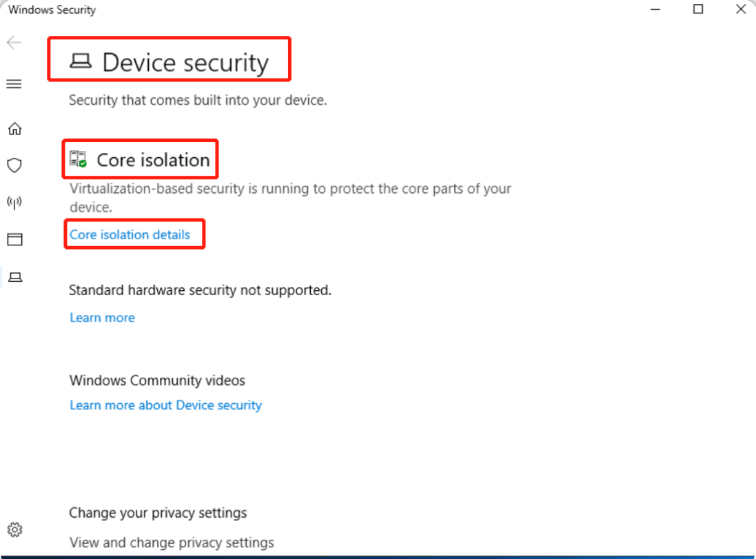Screen dimensions: 756x559
Task: Select Device security laptop icon in sidebar
Action: pos(15,277)
